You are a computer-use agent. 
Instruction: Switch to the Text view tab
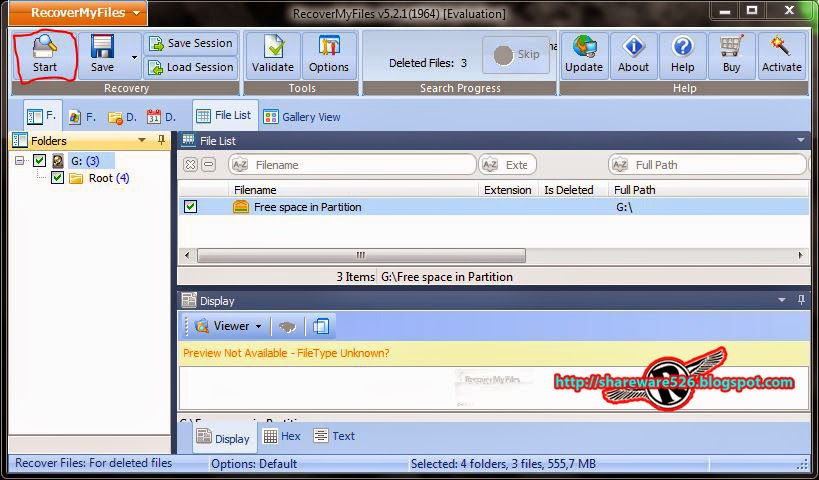click(x=334, y=436)
